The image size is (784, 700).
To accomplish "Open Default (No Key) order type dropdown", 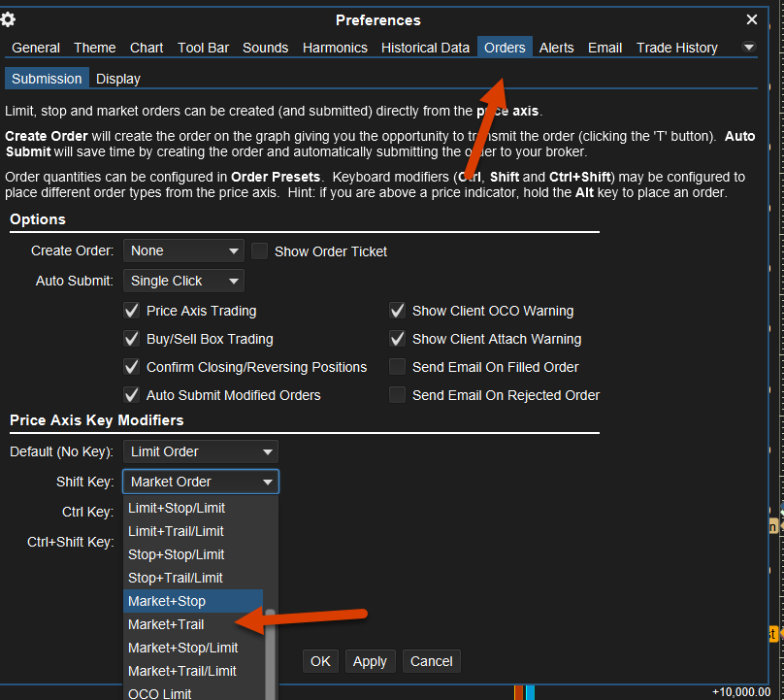I will tap(200, 451).
